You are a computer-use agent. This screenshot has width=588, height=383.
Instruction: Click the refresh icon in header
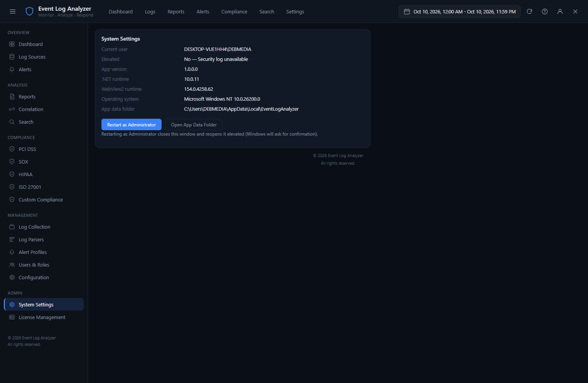point(529,11)
